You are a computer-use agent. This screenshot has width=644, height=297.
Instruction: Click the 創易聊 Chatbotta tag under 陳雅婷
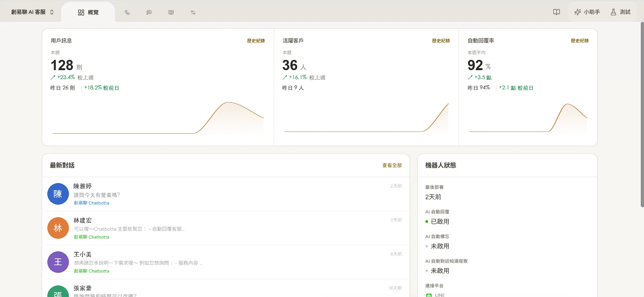(x=91, y=203)
